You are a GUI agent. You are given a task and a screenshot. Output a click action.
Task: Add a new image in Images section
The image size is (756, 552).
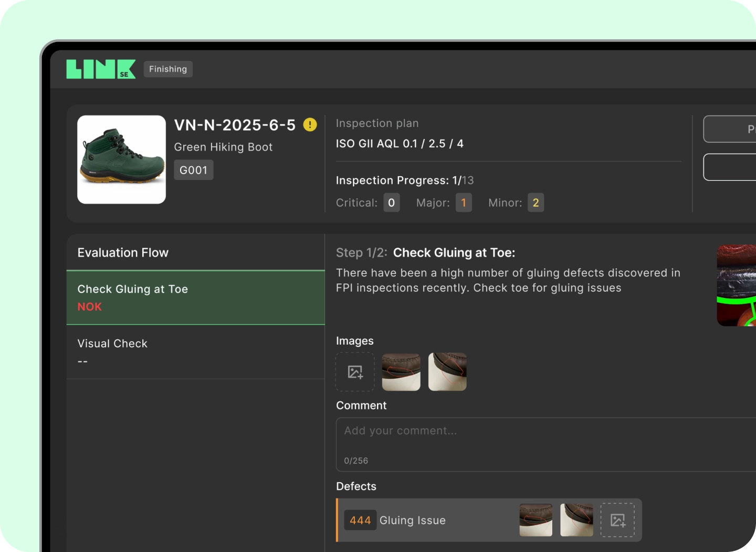pos(355,372)
